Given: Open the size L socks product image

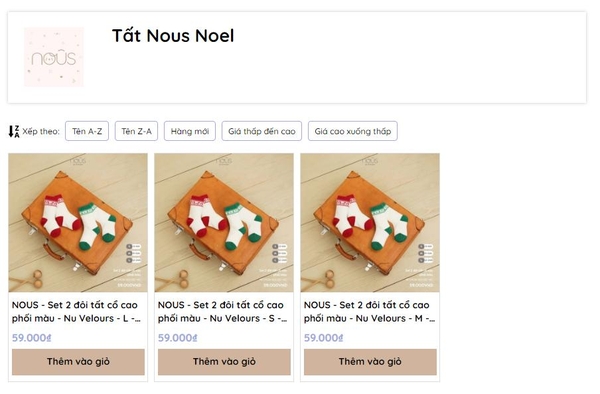Looking at the screenshot, I should [78, 223].
